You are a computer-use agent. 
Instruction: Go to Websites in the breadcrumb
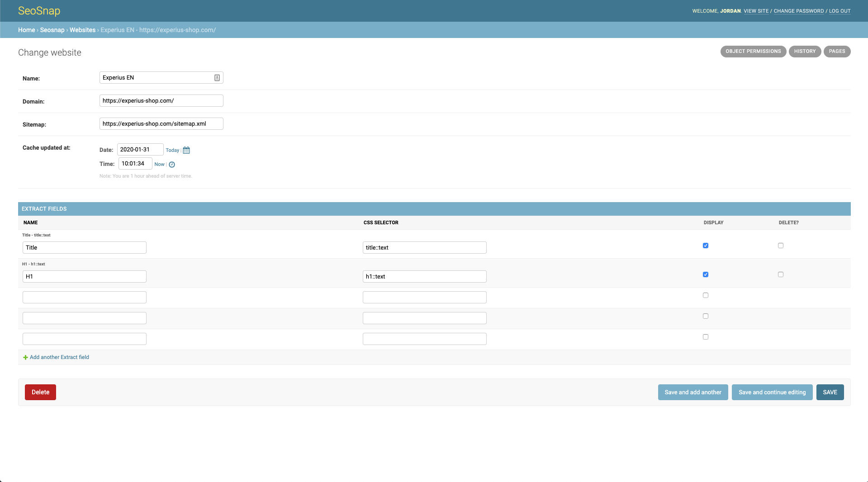pyautogui.click(x=82, y=30)
